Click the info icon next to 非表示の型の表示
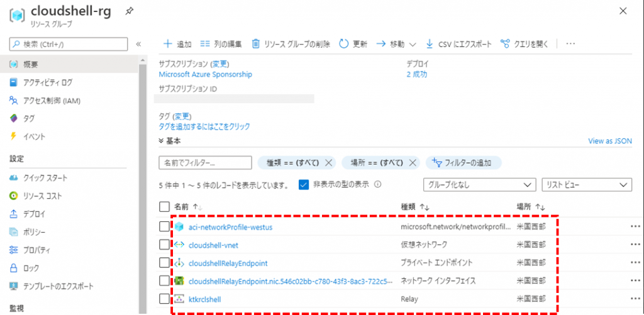644x315 pixels. coord(378,184)
